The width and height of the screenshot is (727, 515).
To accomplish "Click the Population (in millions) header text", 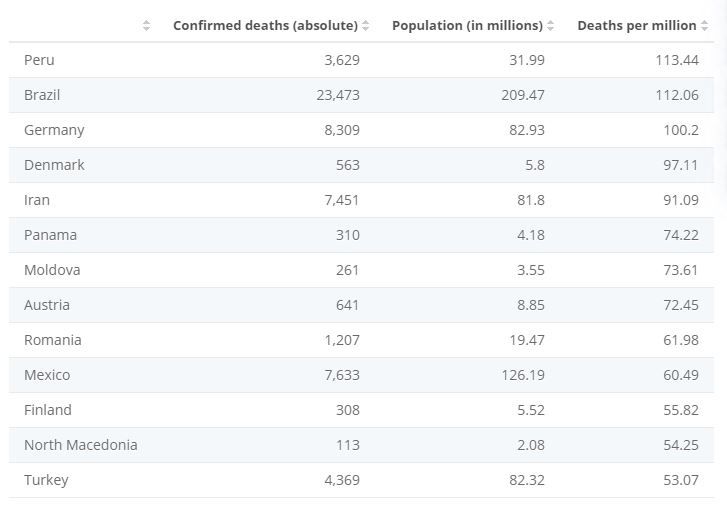I will point(467,26).
